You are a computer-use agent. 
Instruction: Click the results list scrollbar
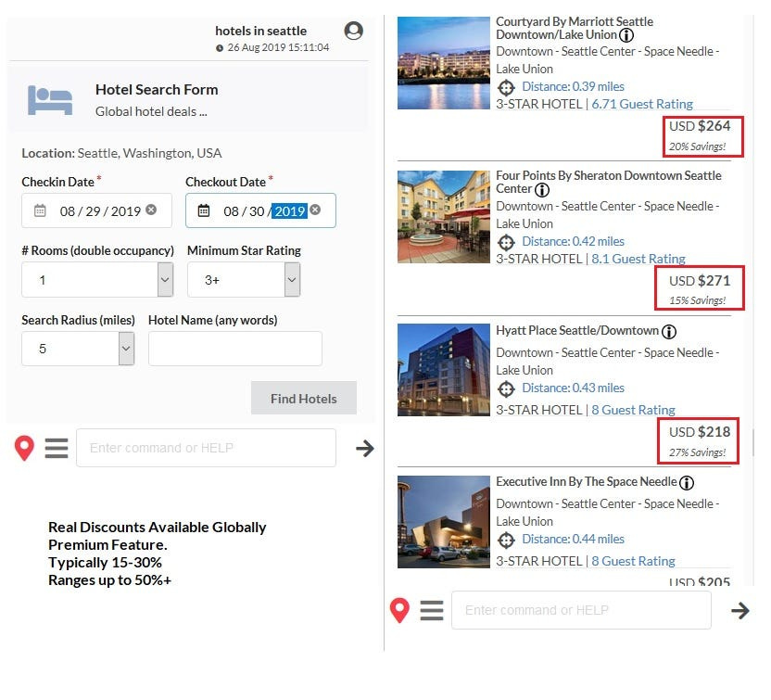752,441
